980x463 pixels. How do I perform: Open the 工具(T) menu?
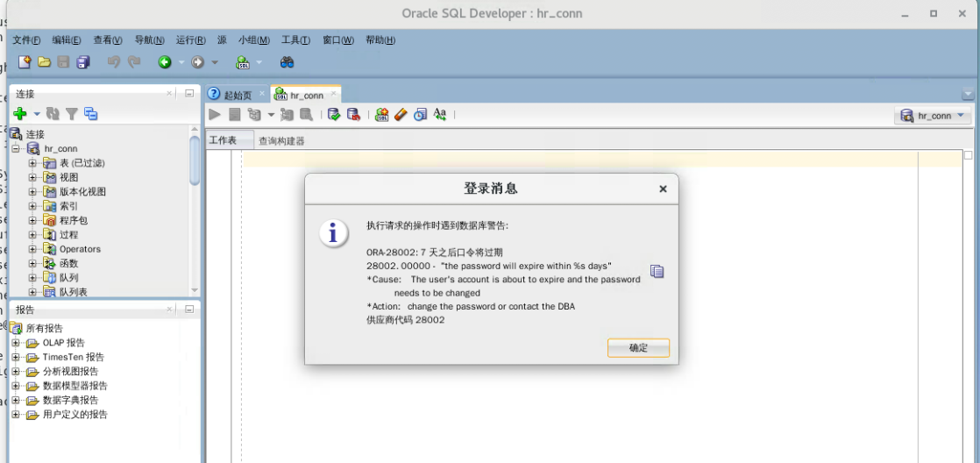tap(295, 40)
